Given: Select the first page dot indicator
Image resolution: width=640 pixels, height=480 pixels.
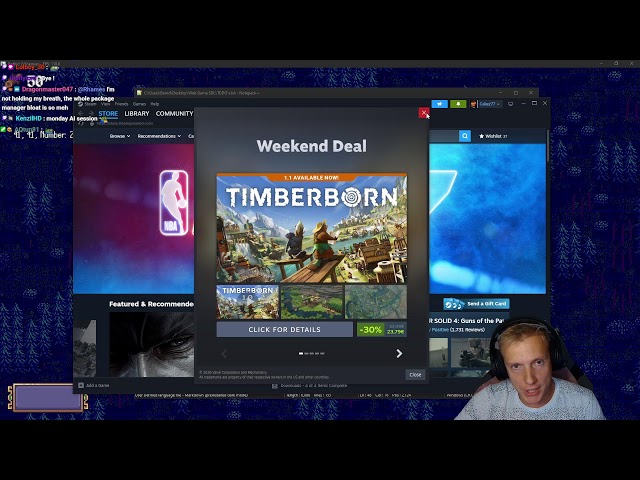Looking at the screenshot, I should click(x=301, y=353).
